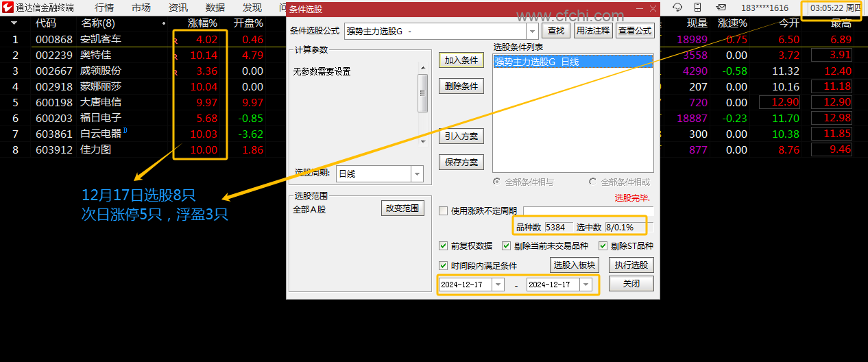Click 选股入板块 button
Screen dimensions: 868x362
575,265
